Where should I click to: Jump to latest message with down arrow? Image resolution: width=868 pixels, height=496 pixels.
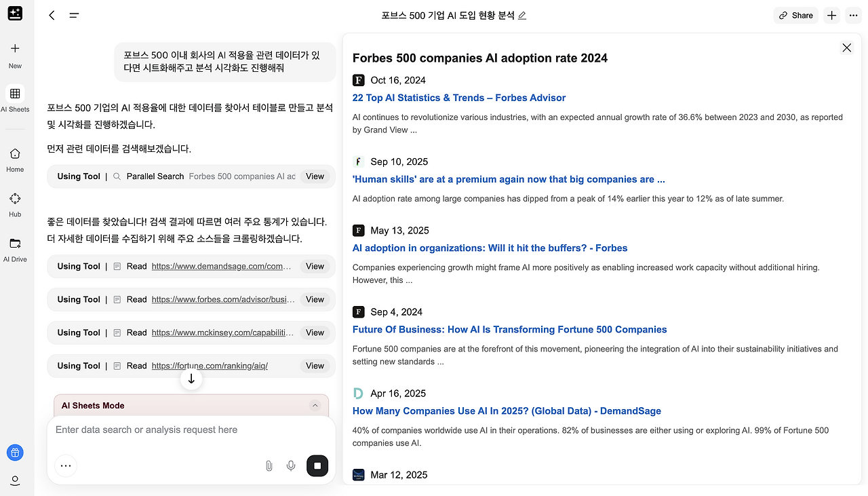click(191, 379)
